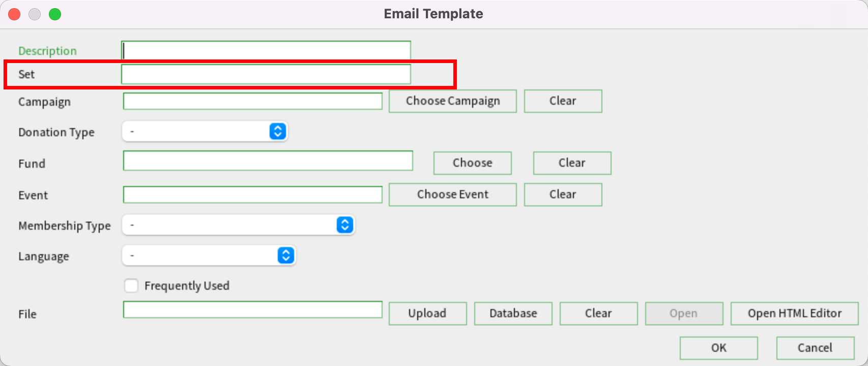
Task: Clear the File field
Action: [x=598, y=313]
